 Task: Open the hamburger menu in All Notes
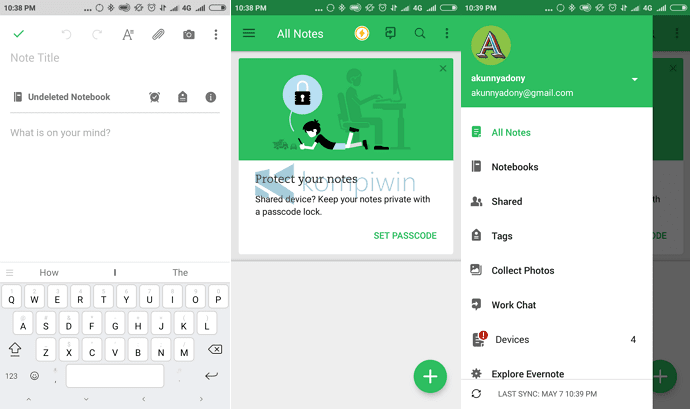(249, 33)
